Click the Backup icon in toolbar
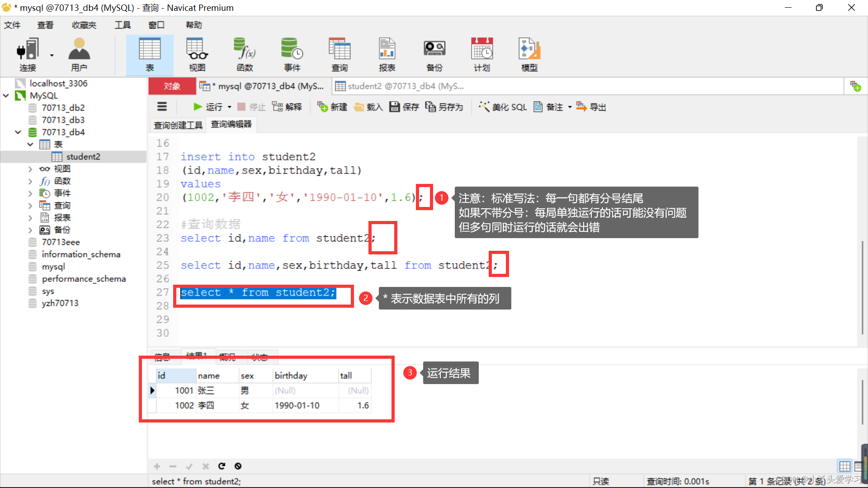The image size is (868, 488). tap(434, 53)
